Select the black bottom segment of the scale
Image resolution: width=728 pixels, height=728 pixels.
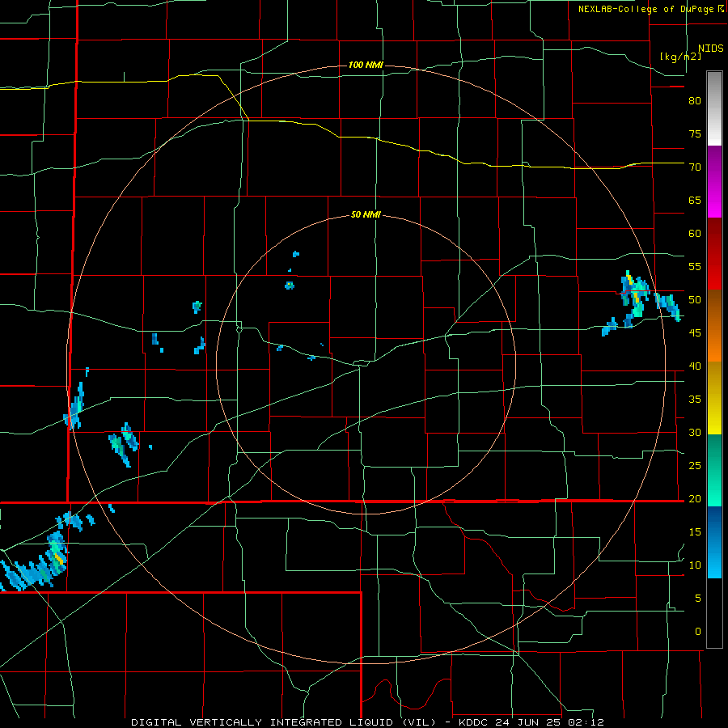714,613
